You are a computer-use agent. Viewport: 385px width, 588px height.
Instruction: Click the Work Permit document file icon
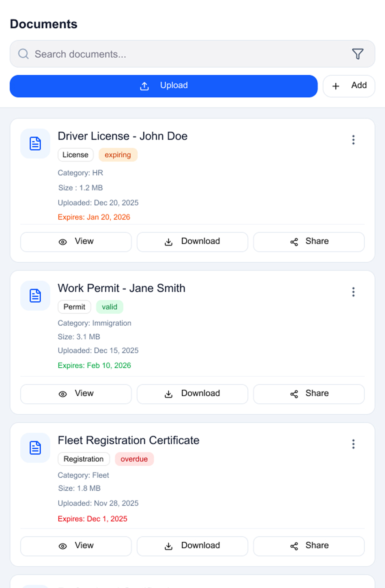coord(35,296)
